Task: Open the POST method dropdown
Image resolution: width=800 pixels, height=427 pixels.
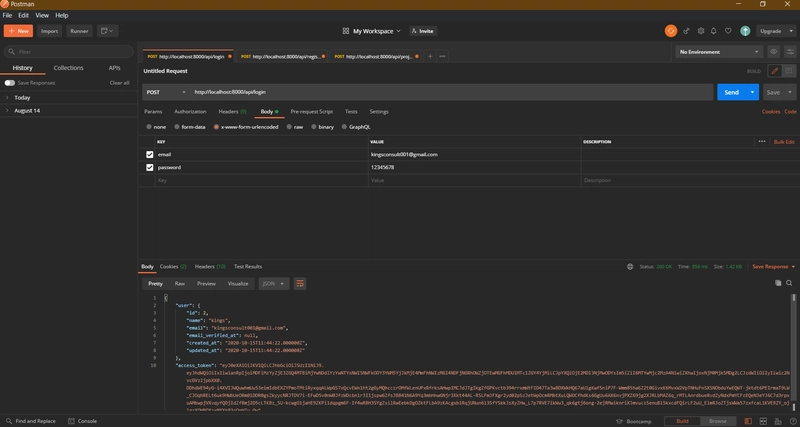Action: [x=166, y=92]
